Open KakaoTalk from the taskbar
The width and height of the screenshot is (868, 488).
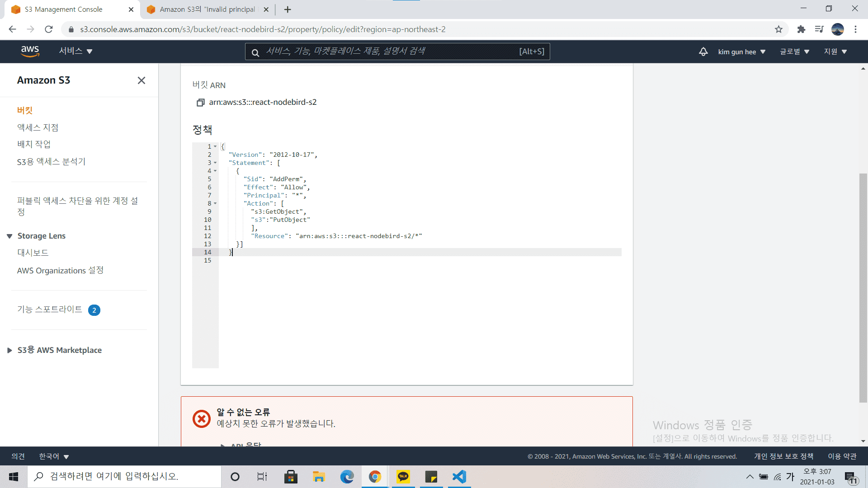pos(403,477)
